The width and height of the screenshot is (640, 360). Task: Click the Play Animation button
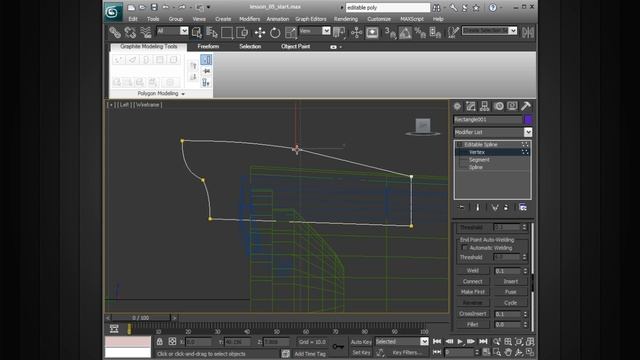click(x=460, y=341)
